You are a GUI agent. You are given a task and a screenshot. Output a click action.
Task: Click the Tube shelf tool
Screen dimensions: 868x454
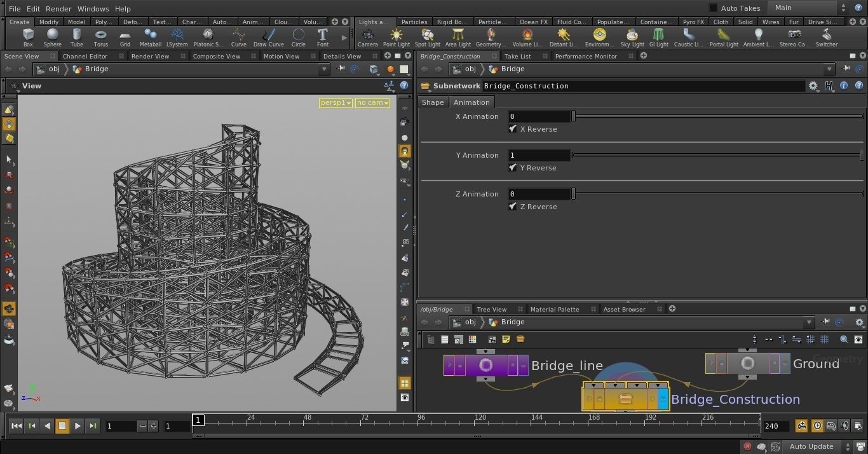pyautogui.click(x=77, y=38)
